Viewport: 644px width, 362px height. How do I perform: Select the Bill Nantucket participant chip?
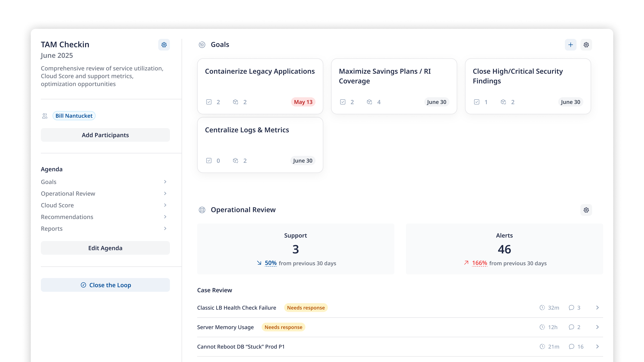tap(74, 116)
